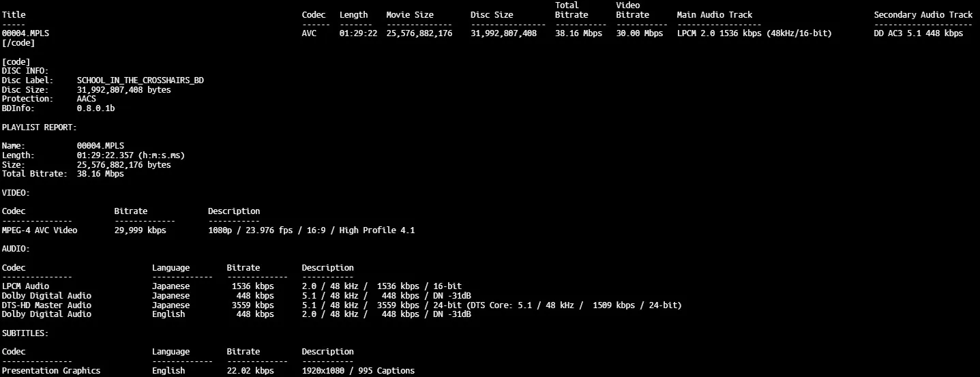Screen dimensions: 980x377
Task: Select the AVC codec in the summary row
Action: [x=309, y=33]
